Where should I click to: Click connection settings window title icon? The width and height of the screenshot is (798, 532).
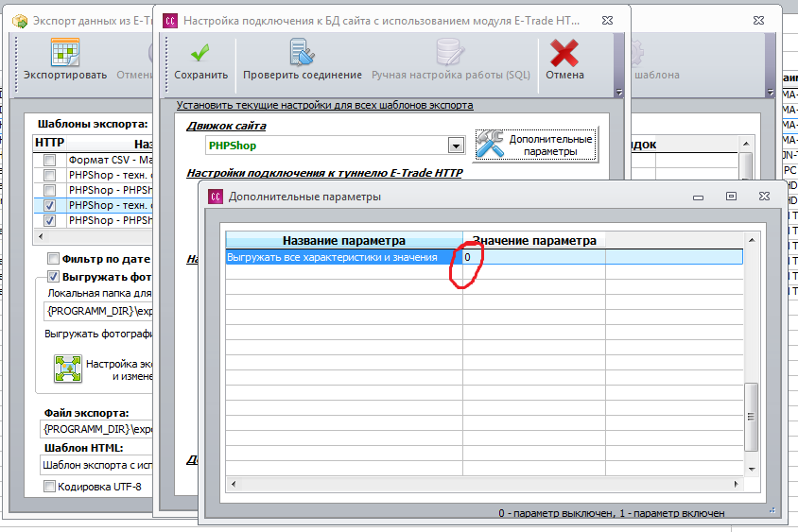point(170,21)
